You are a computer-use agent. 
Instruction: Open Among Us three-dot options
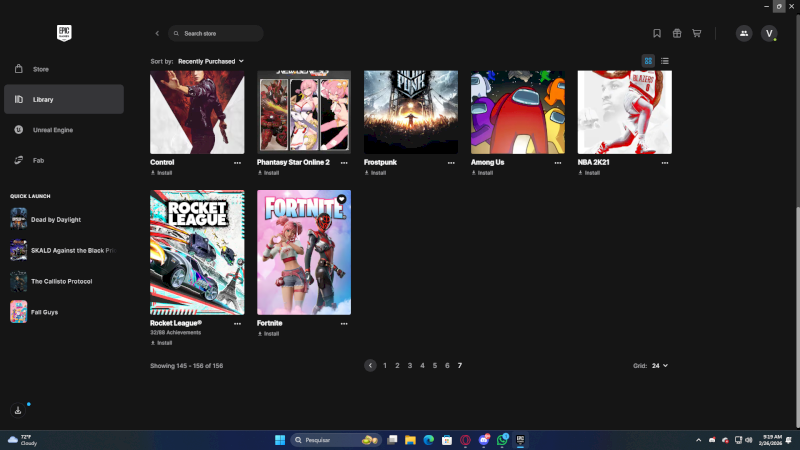558,163
